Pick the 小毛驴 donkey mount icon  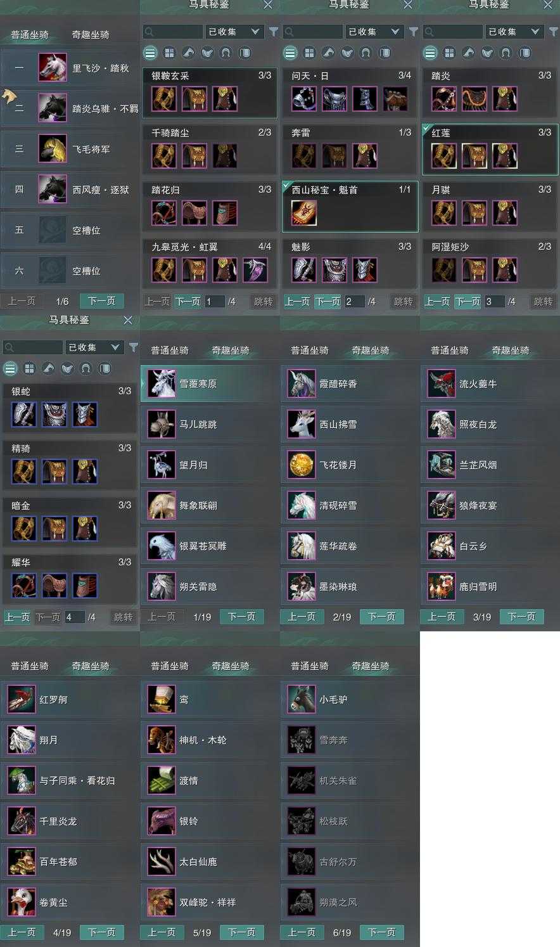click(302, 700)
